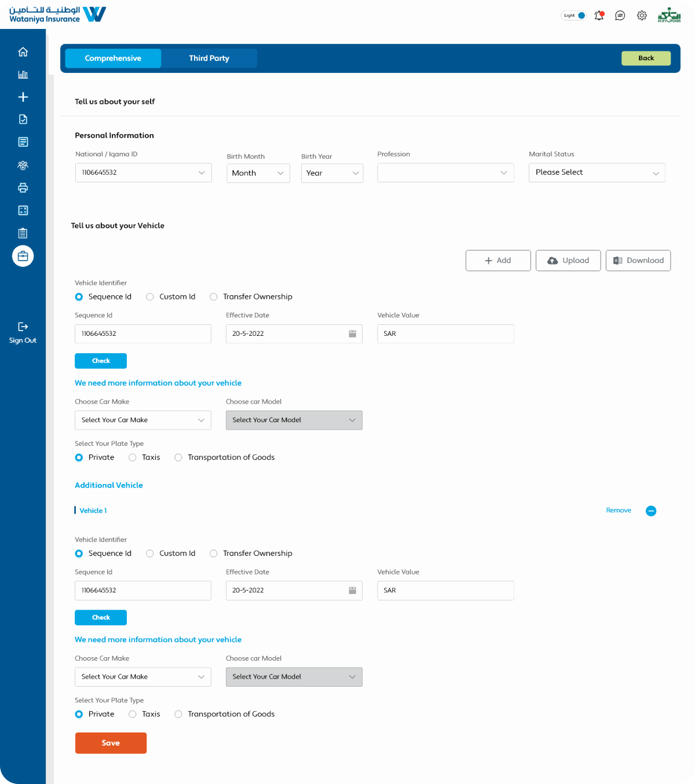Click the Save button
695x784 pixels.
(x=111, y=743)
